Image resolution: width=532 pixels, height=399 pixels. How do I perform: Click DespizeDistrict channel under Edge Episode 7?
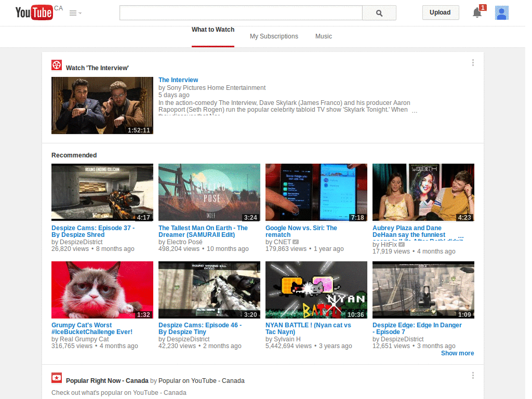coord(402,339)
